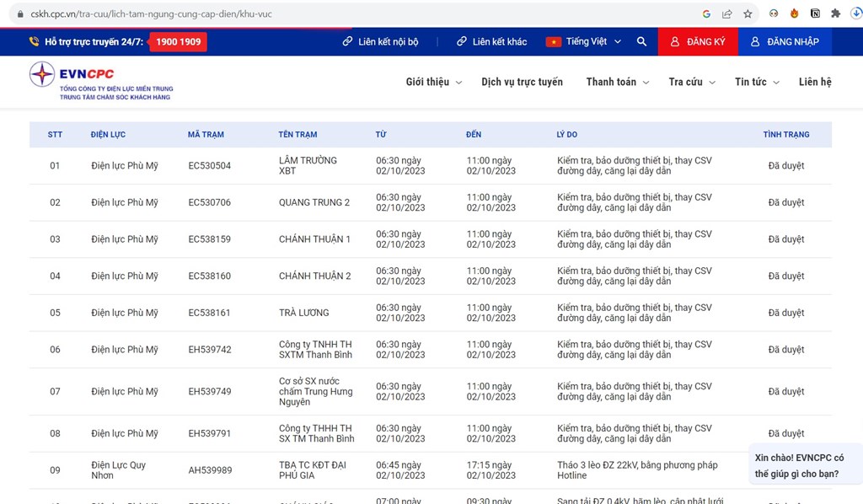Image resolution: width=863 pixels, height=504 pixels.
Task: Expand the Thanh toán menu
Action: point(617,82)
